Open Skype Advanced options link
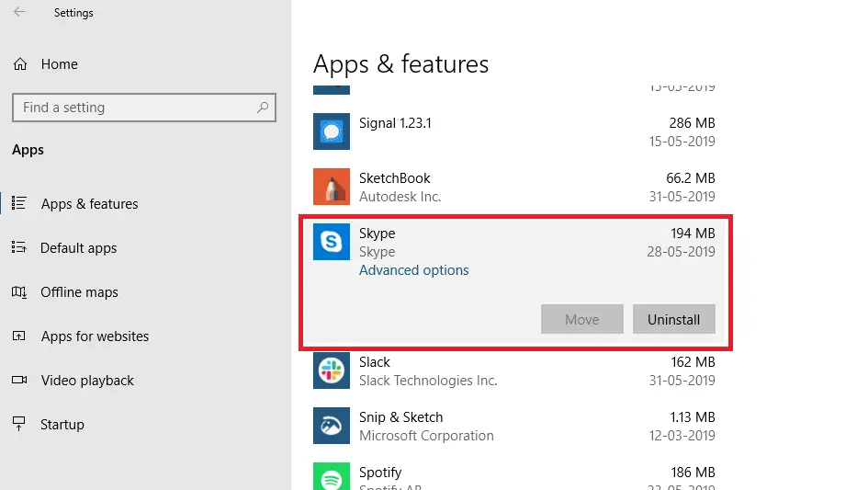 pos(413,270)
